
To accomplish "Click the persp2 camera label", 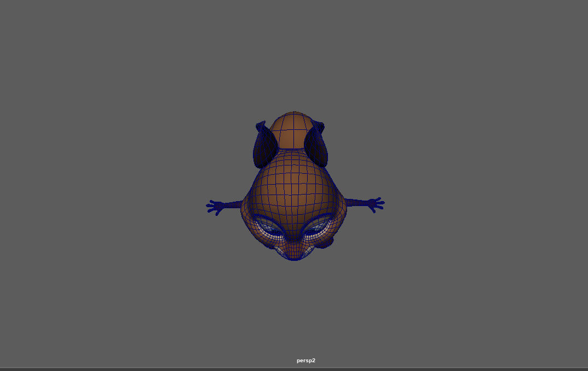I will (305, 361).
